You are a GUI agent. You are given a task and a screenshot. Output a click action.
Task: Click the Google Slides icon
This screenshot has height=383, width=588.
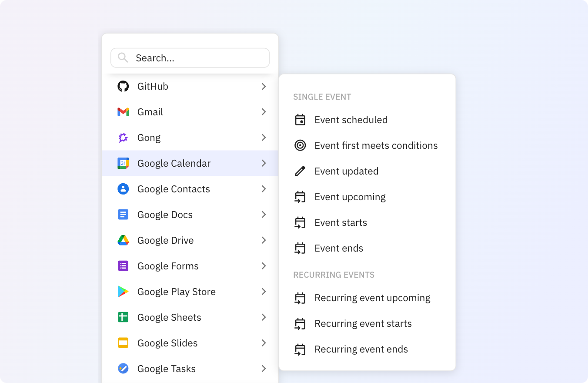point(123,343)
